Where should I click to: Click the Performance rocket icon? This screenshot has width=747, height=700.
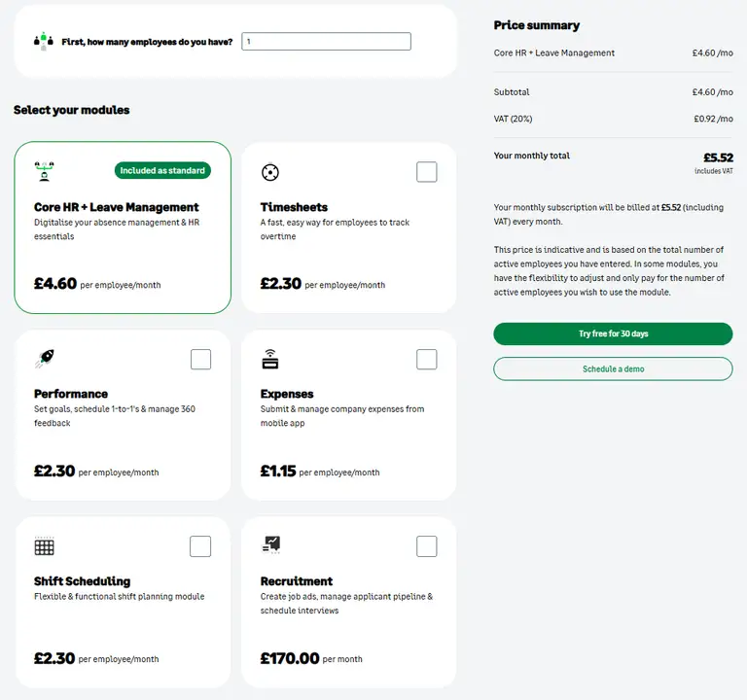(x=44, y=359)
